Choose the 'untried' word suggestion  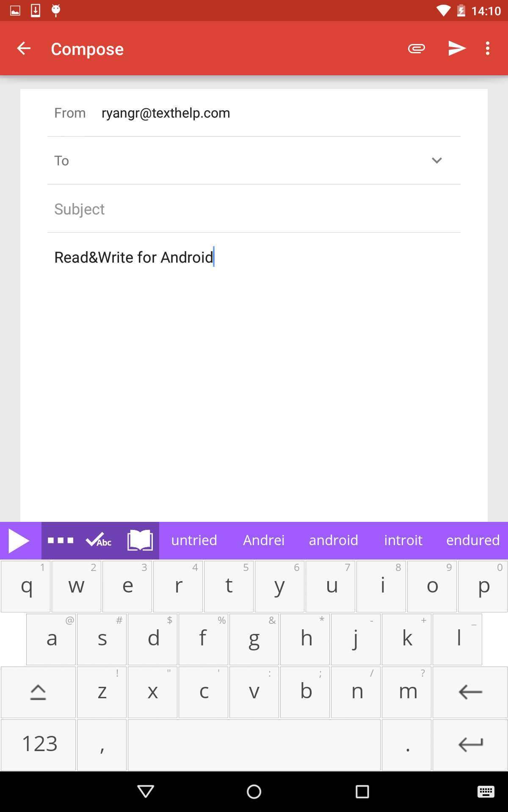coord(194,540)
